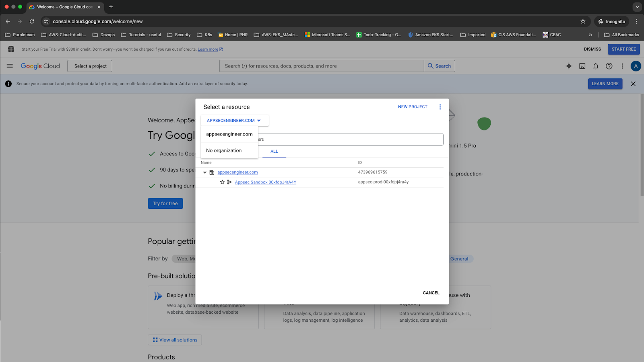Toggle the APPSECENGINEER.COM organization dropdown
This screenshot has height=362, width=644.
pos(235,120)
